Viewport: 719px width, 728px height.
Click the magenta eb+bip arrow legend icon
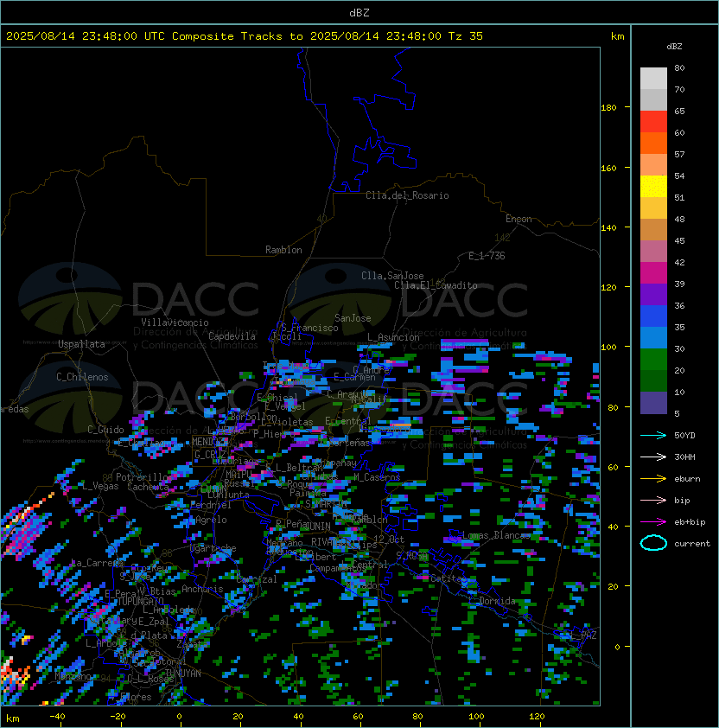tap(653, 522)
